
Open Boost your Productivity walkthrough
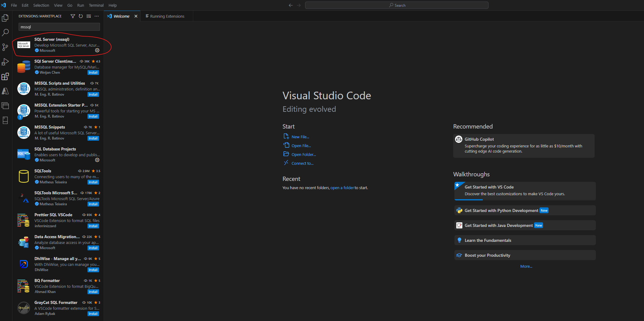pyautogui.click(x=525, y=255)
